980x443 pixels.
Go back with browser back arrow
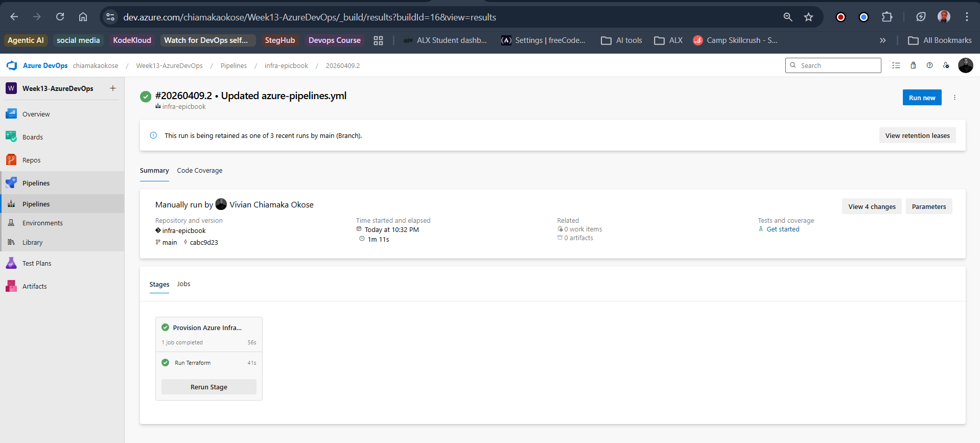pos(14,17)
